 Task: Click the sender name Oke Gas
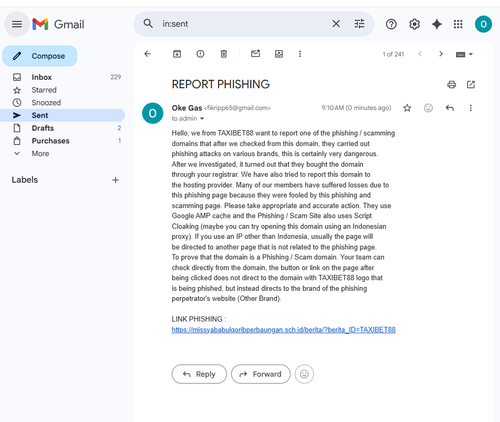187,108
